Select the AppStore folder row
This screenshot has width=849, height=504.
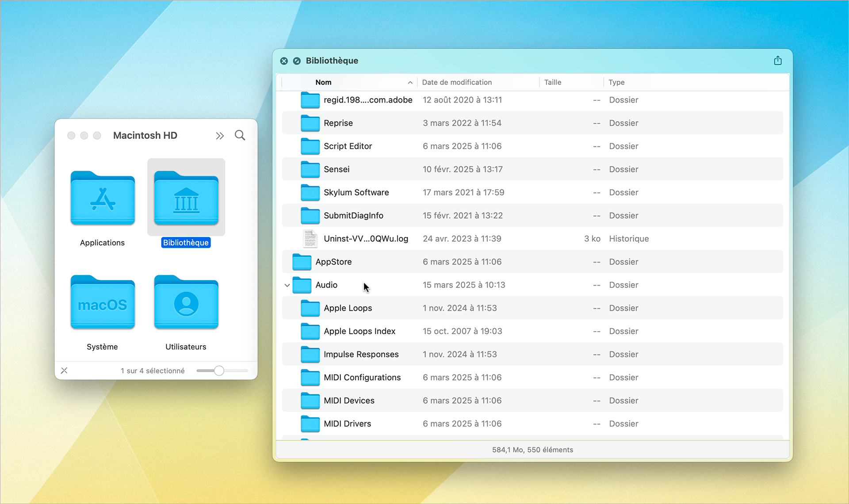click(333, 262)
